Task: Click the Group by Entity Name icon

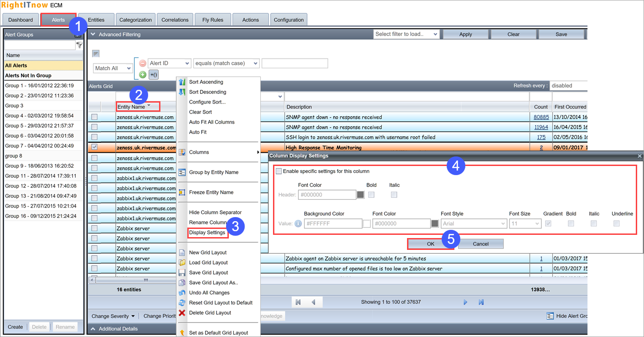Action: point(182,172)
